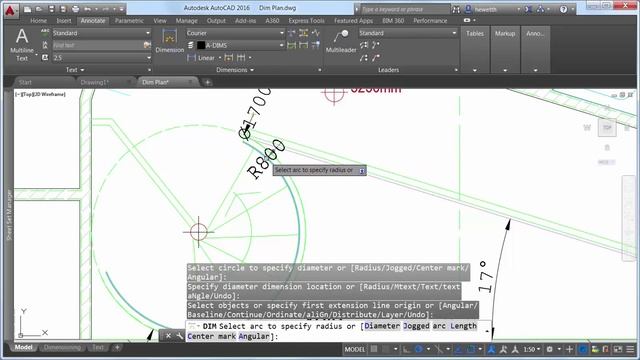Click the workspace switching gear icon
This screenshot has height=360, width=640.
pos(550,349)
